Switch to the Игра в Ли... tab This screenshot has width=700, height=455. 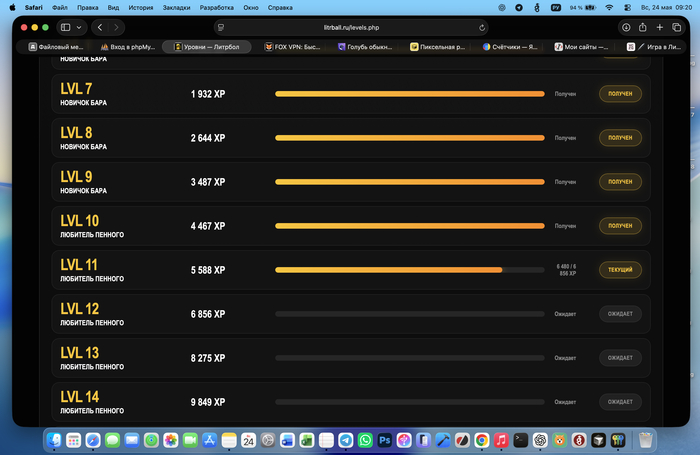click(x=654, y=47)
